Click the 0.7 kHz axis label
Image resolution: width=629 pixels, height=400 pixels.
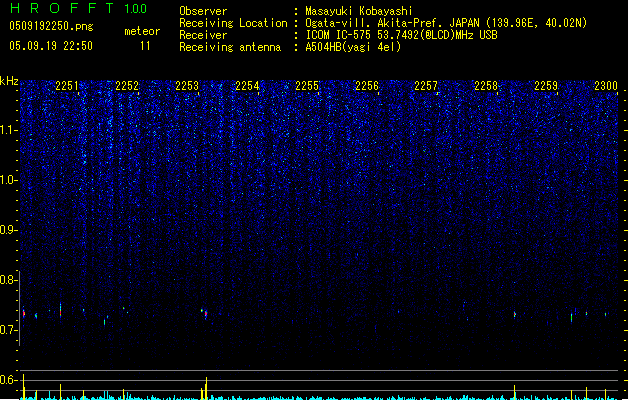pos(9,330)
